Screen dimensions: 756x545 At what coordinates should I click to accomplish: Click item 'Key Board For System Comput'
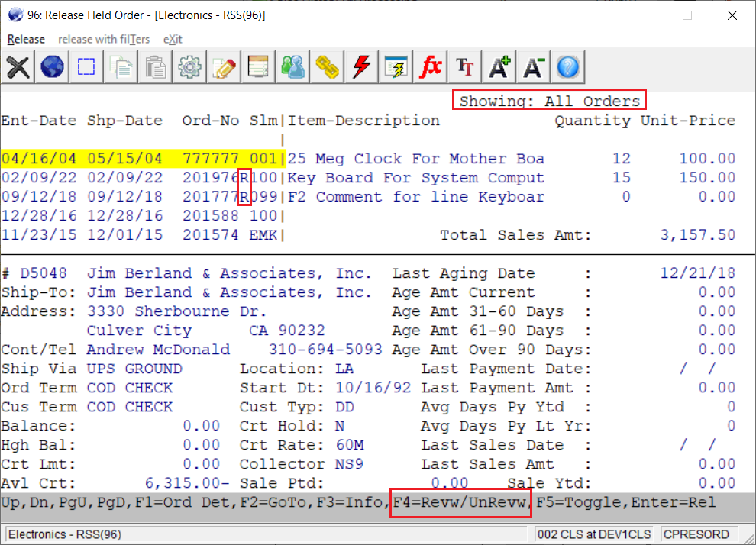click(x=416, y=178)
